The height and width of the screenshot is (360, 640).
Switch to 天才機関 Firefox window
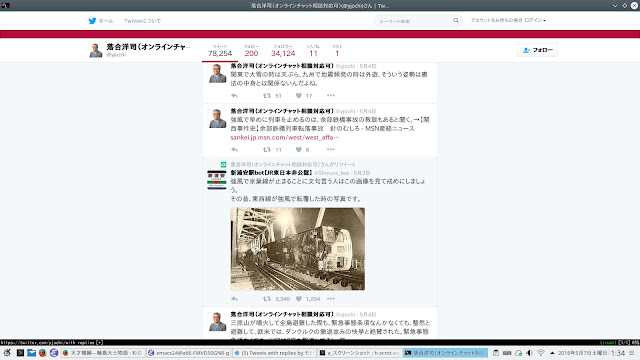(103, 353)
